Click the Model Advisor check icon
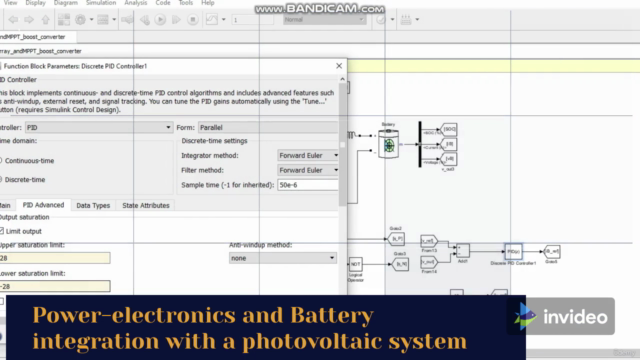The height and width of the screenshot is (360, 640). [381, 19]
